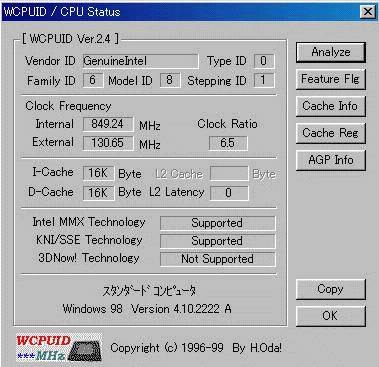Click the Analyze button
This screenshot has width=379, height=367.
331,52
